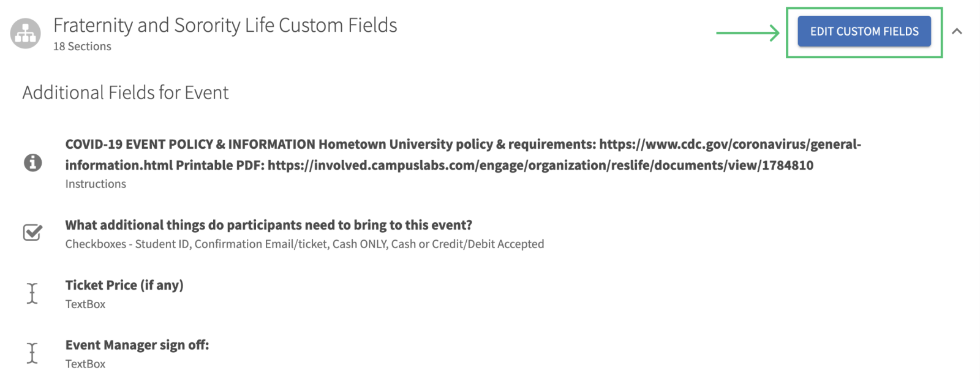Click the organization hierarchy icon
Screen dimensions: 980x384
point(26,33)
